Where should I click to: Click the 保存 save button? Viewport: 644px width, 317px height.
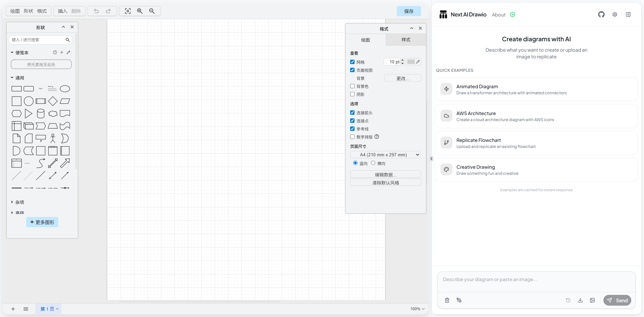[x=409, y=11]
